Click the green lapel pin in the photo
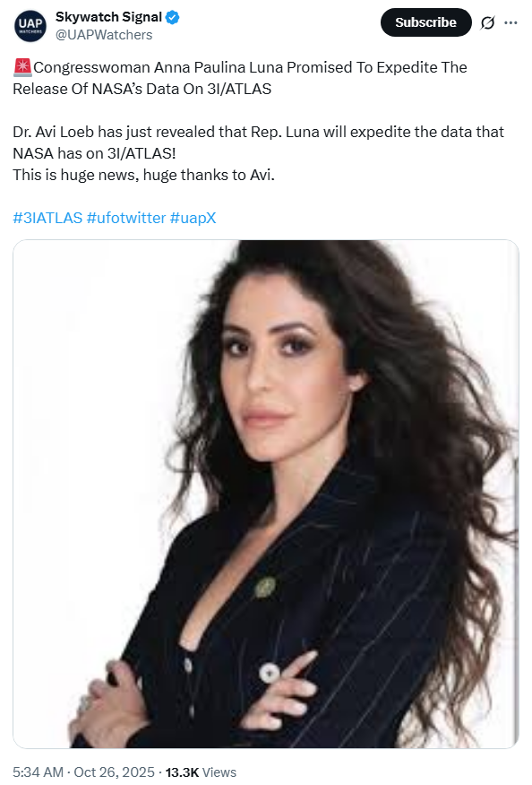Viewport: 532px width, 785px height. tap(265, 587)
